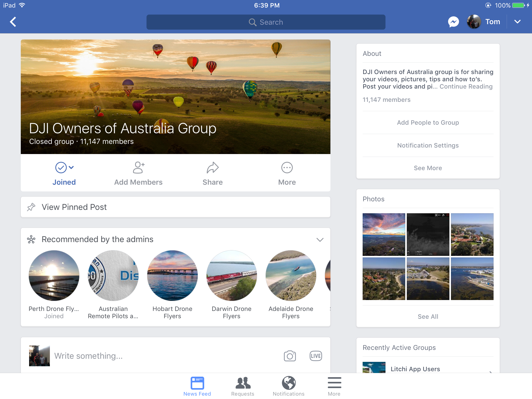The height and width of the screenshot is (399, 532).
Task: Open the More tab in bottom bar
Action: [334, 387]
